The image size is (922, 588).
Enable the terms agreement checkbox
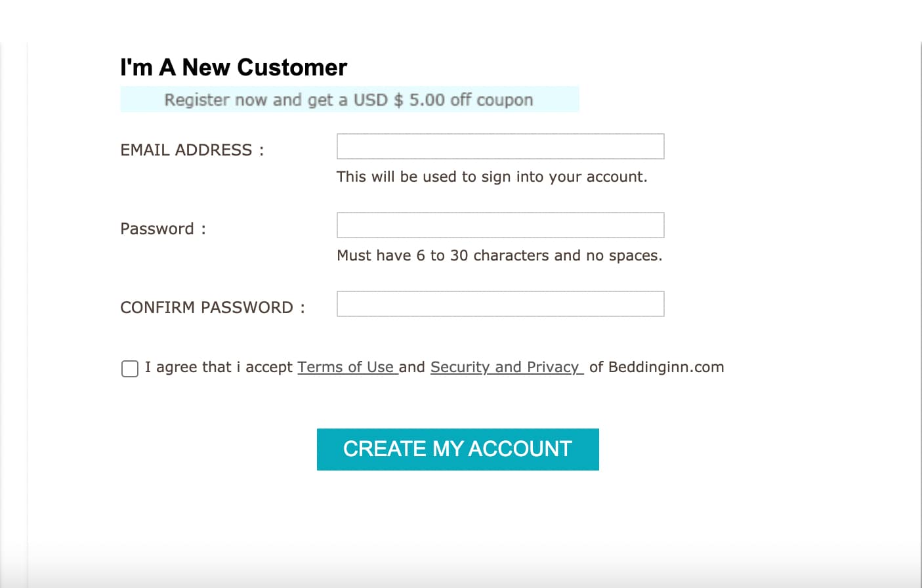pyautogui.click(x=129, y=369)
